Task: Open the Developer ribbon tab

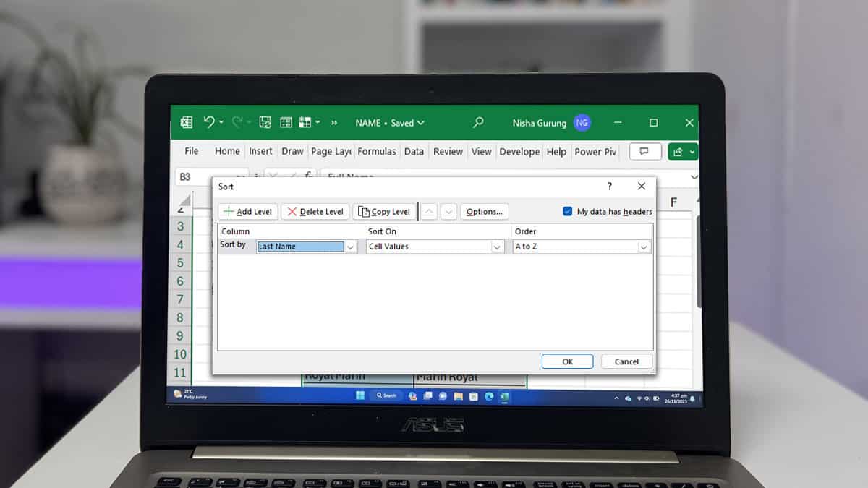Action: click(519, 151)
